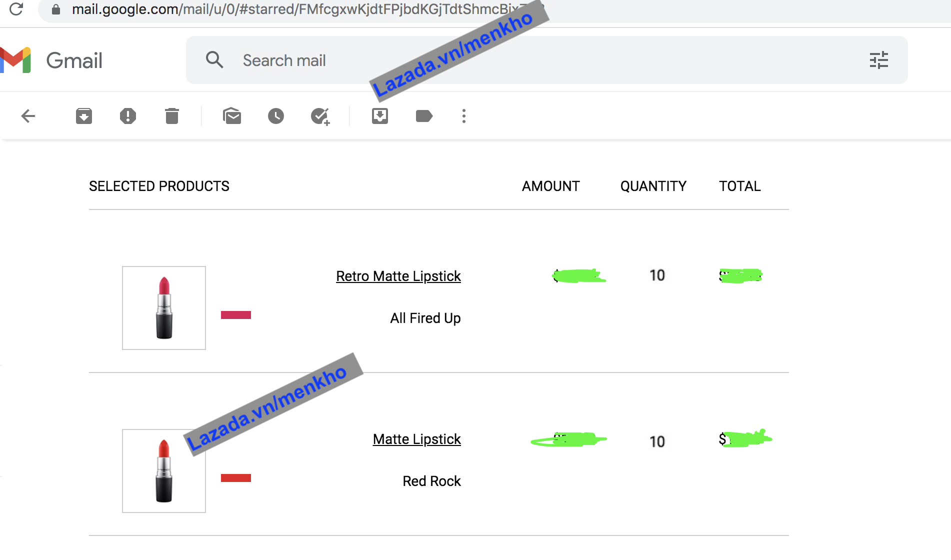The height and width of the screenshot is (560, 951).
Task: Select the All Fired Up color swatch
Action: click(236, 315)
